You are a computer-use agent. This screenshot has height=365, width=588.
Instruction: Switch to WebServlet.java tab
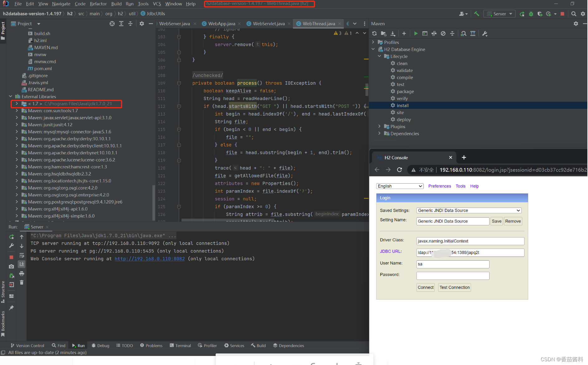[269, 24]
